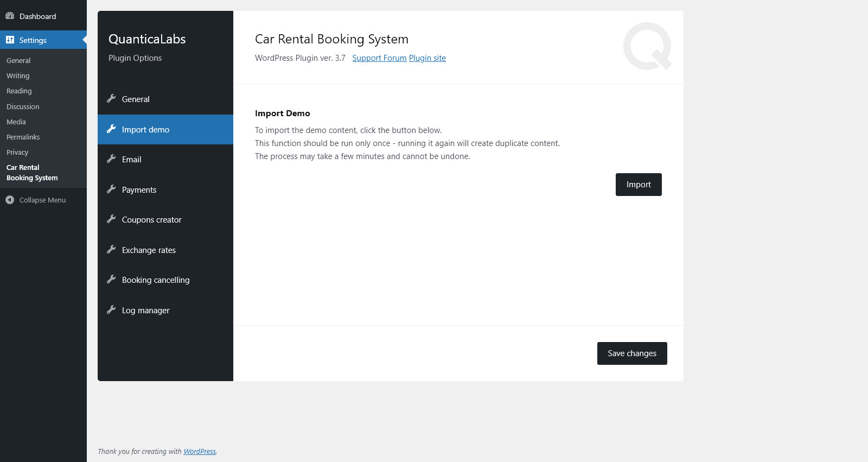Go to Discussion settings

click(23, 106)
